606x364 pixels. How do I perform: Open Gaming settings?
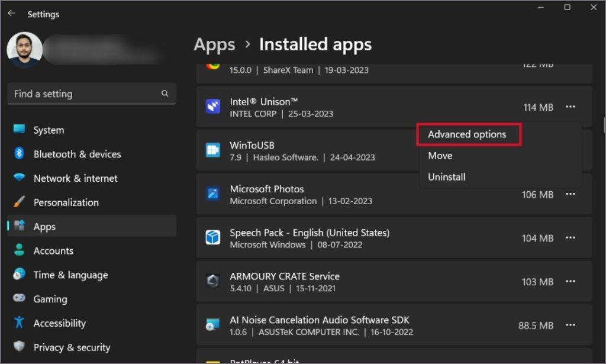92,299
